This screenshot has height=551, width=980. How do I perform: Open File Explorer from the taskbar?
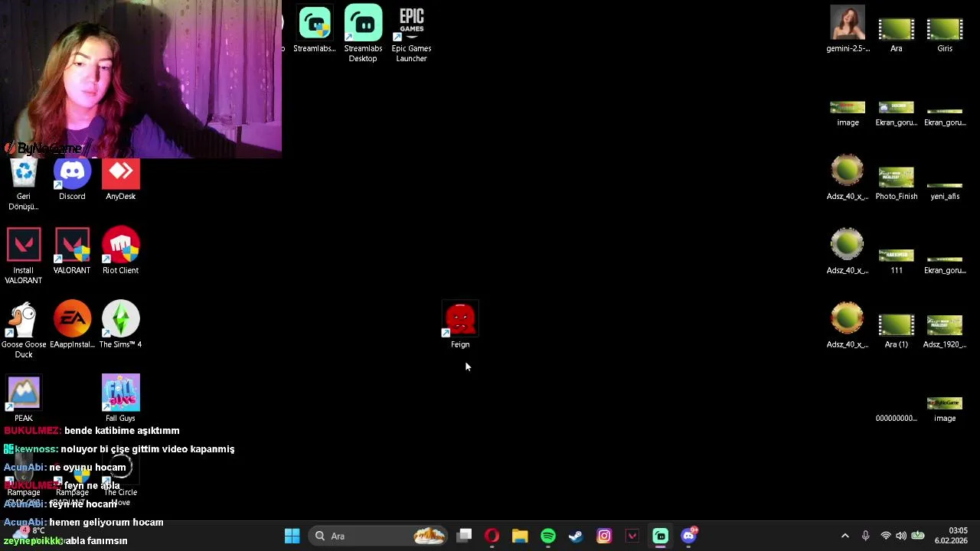coord(520,536)
